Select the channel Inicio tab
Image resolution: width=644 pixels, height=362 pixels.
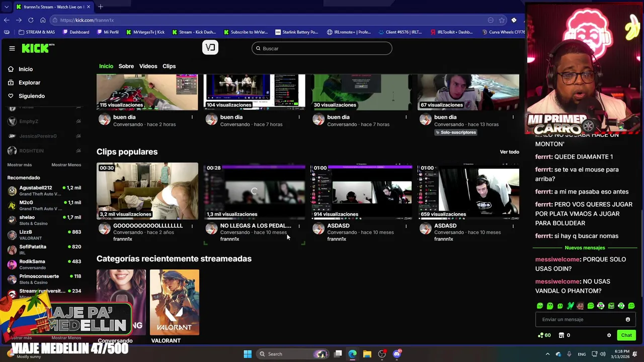click(x=106, y=66)
